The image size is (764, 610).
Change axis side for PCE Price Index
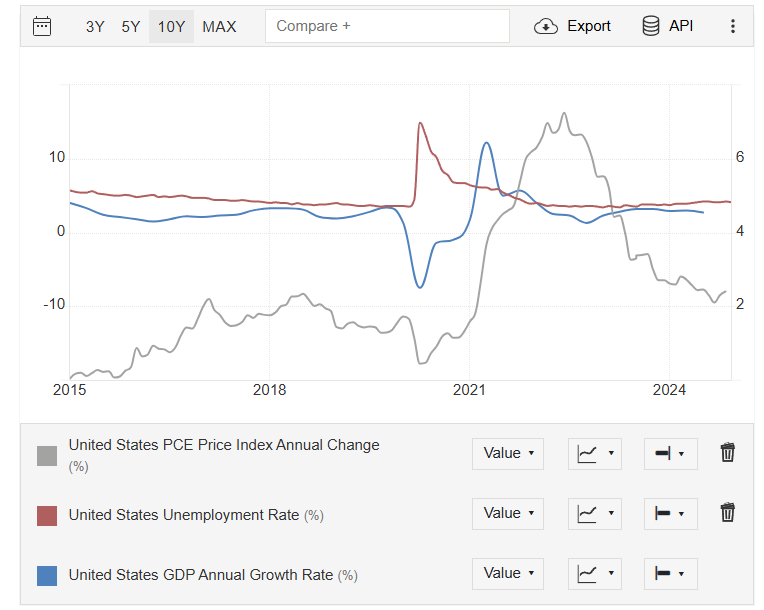[670, 454]
